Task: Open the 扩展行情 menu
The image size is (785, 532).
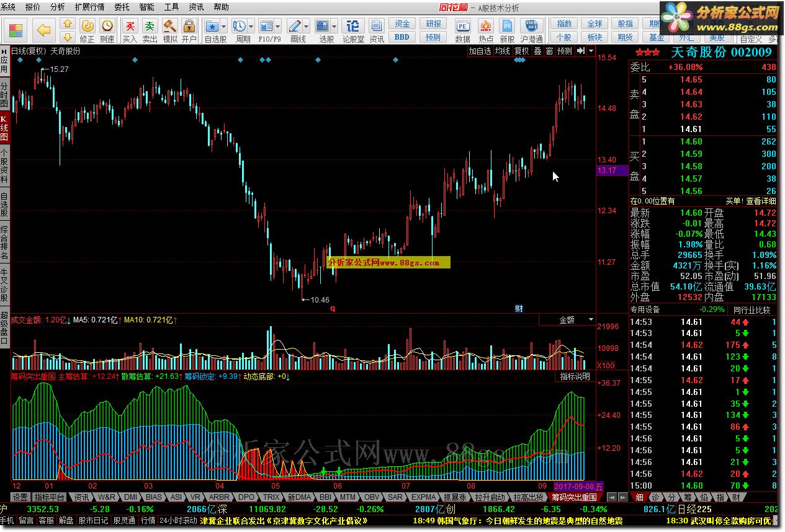Action: pos(89,7)
